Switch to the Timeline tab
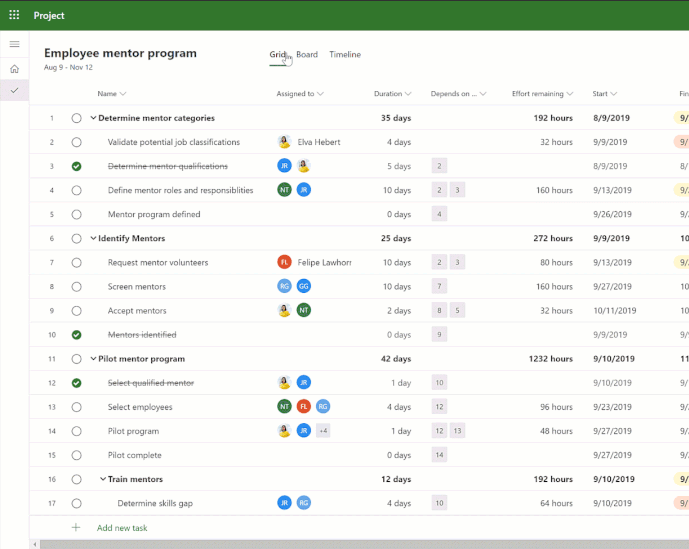This screenshot has height=549, width=689. click(x=345, y=55)
